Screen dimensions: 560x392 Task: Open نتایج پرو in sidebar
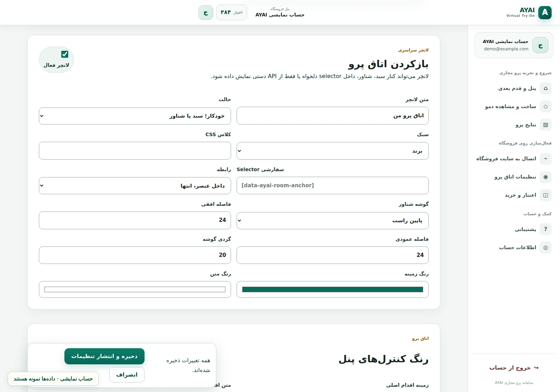(514, 125)
